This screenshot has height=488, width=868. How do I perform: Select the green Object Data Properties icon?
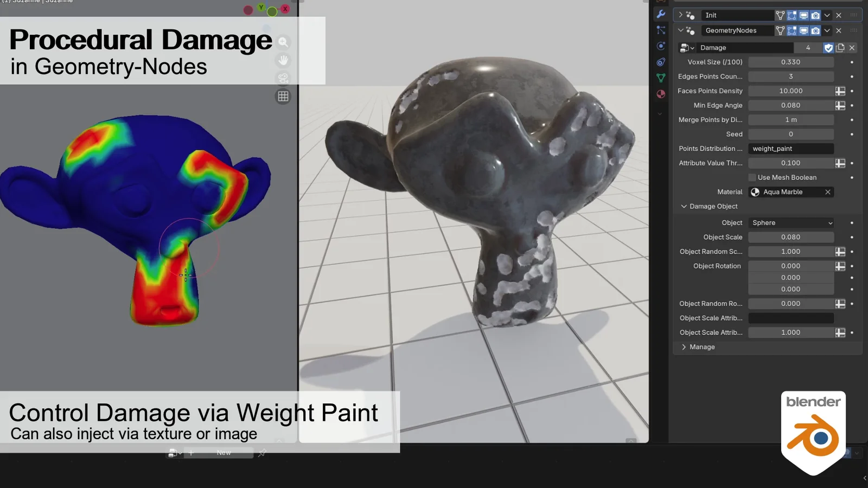click(661, 78)
